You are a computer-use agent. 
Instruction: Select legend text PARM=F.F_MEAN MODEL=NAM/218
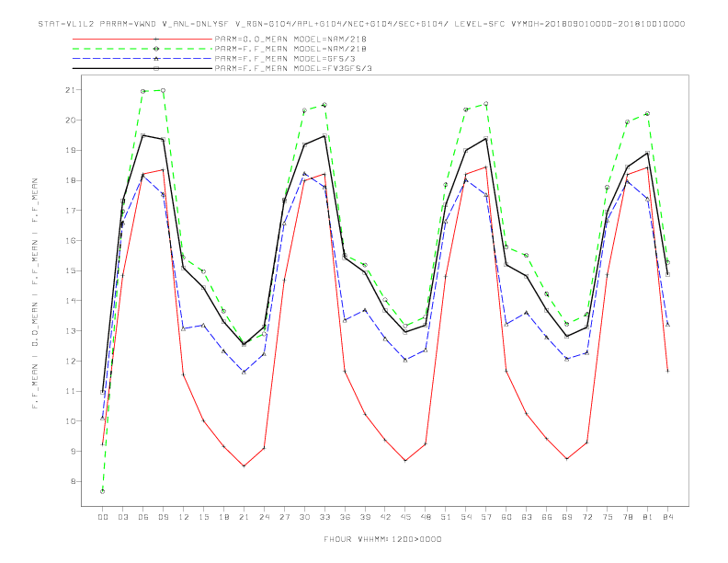(x=290, y=49)
